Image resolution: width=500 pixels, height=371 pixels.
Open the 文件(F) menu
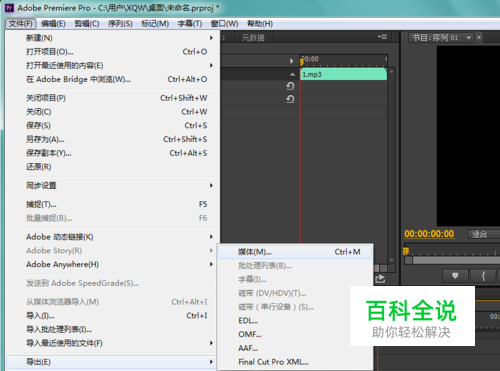coord(21,24)
